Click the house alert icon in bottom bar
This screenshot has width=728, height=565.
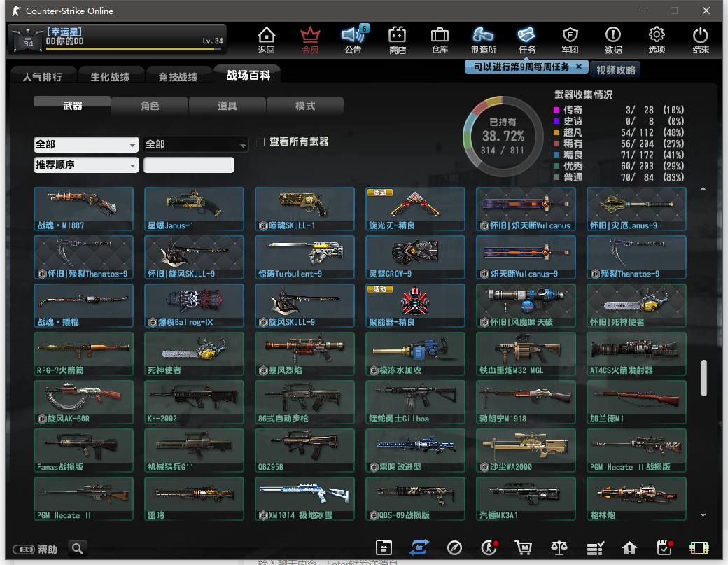pos(629,548)
